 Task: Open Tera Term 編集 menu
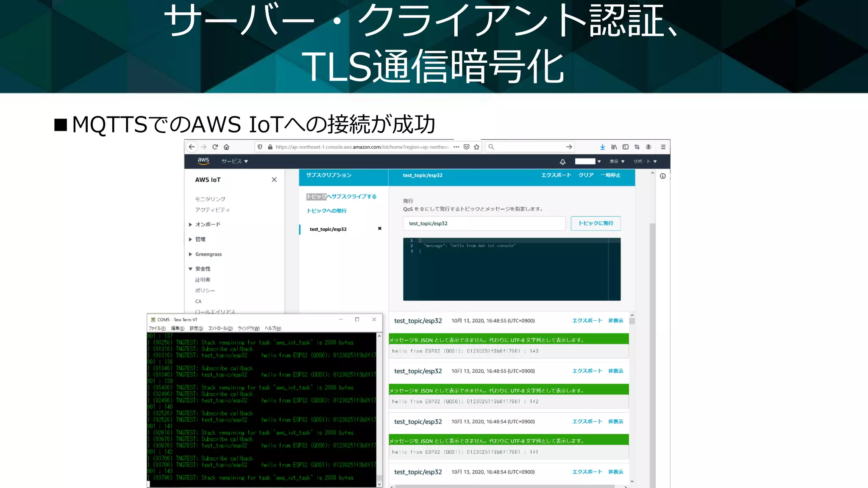pos(178,328)
